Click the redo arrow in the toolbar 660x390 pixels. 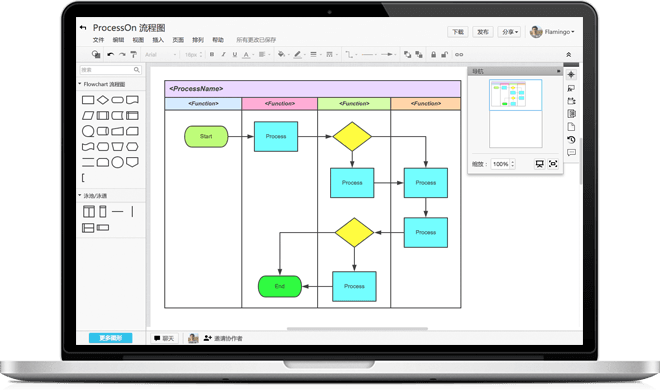[x=122, y=54]
